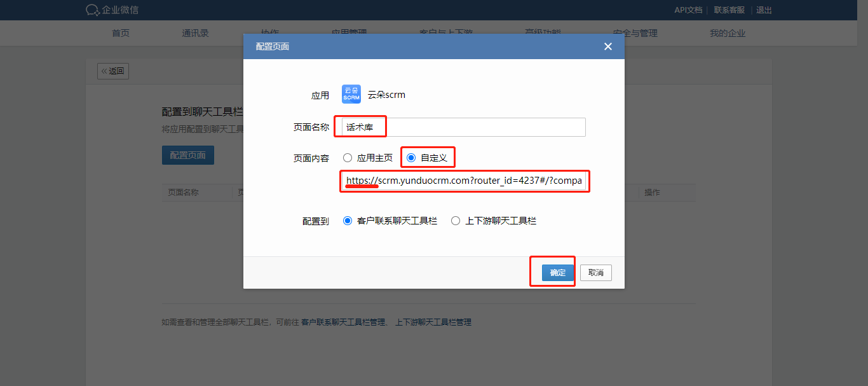Screen dimensions: 868x386
Task: Open the 首页 navigation tab
Action: 121,33
